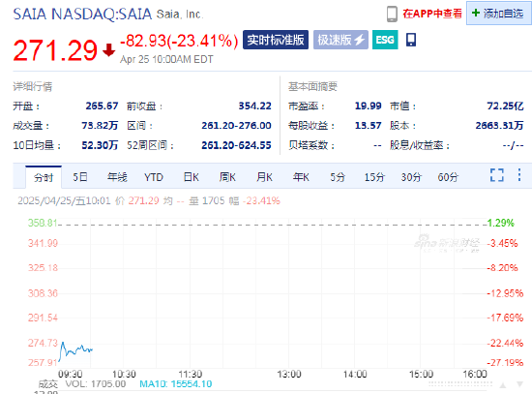Click the MA10: 15554.10 indicator label

pyautogui.click(x=176, y=384)
